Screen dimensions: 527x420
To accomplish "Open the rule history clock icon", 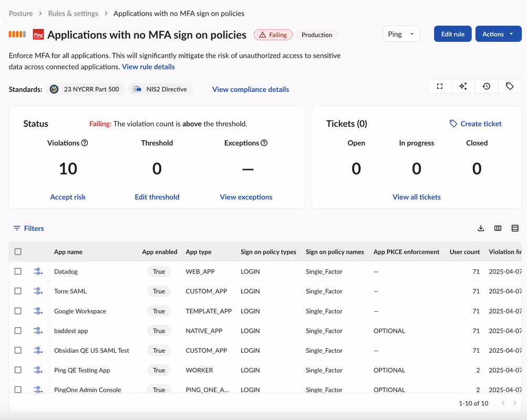I will (487, 87).
